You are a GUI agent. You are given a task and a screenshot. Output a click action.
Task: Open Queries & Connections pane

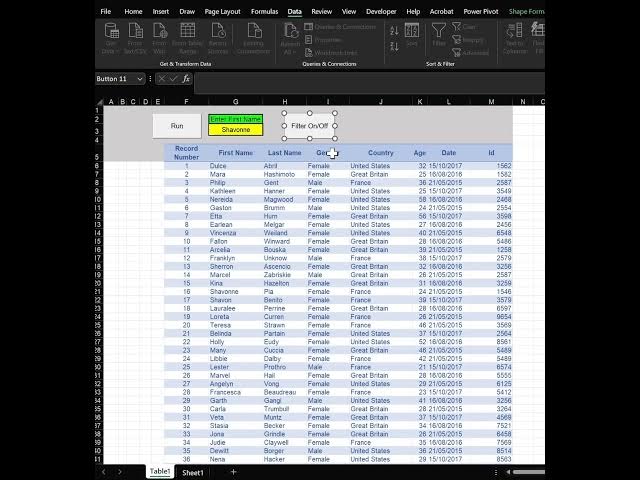pyautogui.click(x=340, y=27)
